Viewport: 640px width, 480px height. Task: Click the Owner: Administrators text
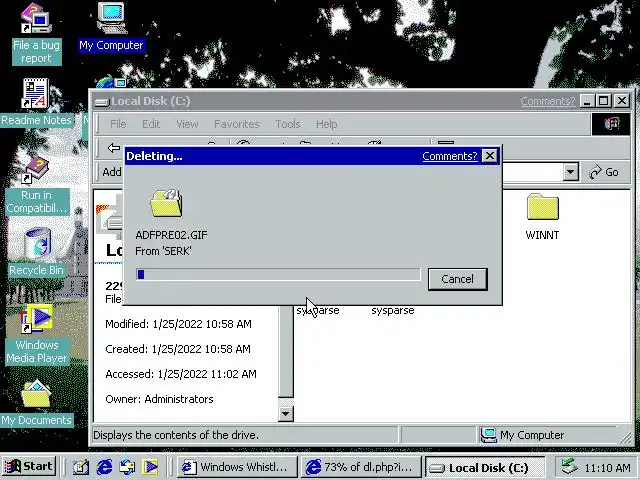pos(159,399)
